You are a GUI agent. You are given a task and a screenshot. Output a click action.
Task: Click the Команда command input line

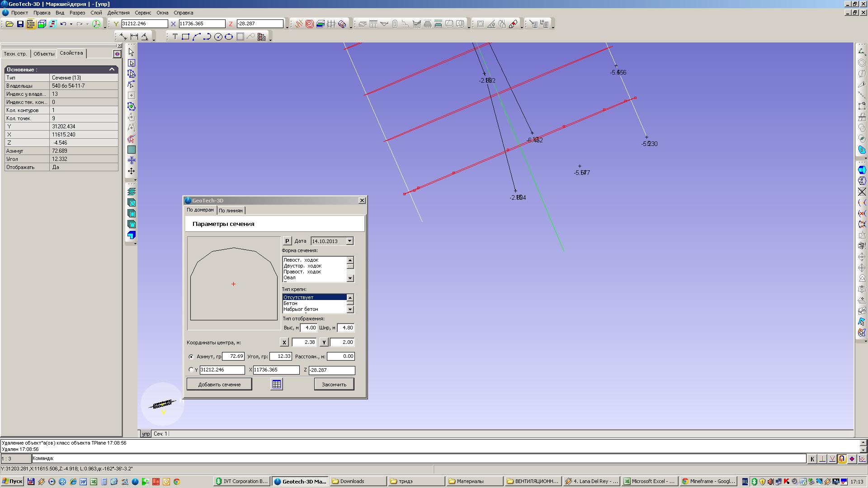pyautogui.click(x=419, y=459)
